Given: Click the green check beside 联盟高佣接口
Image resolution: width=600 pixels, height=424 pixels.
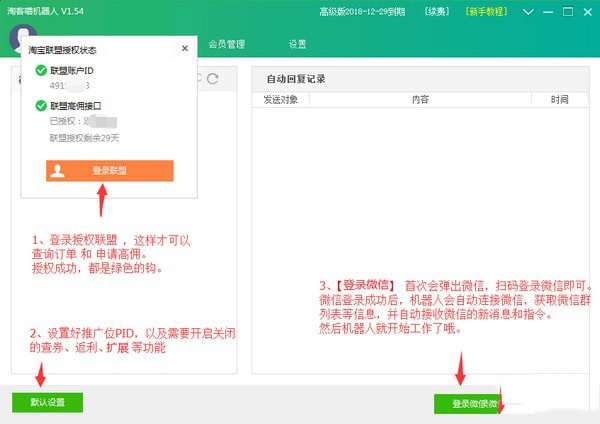Looking at the screenshot, I should (41, 106).
